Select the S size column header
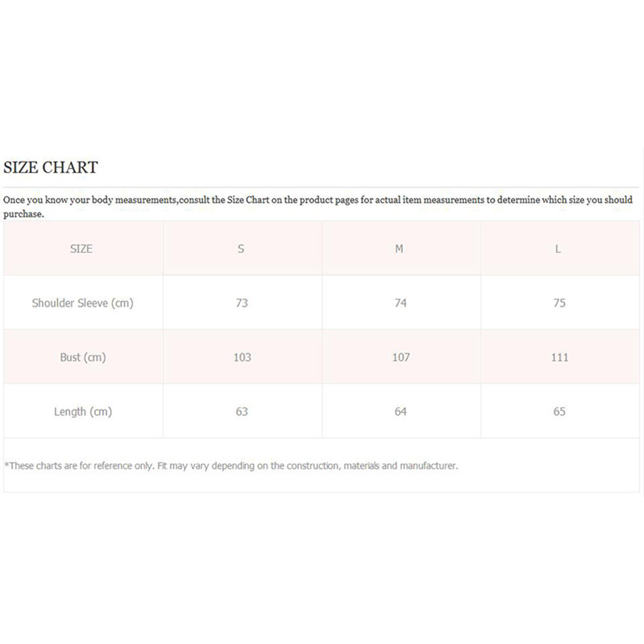Viewport: 644px width, 644px height. 241,249
